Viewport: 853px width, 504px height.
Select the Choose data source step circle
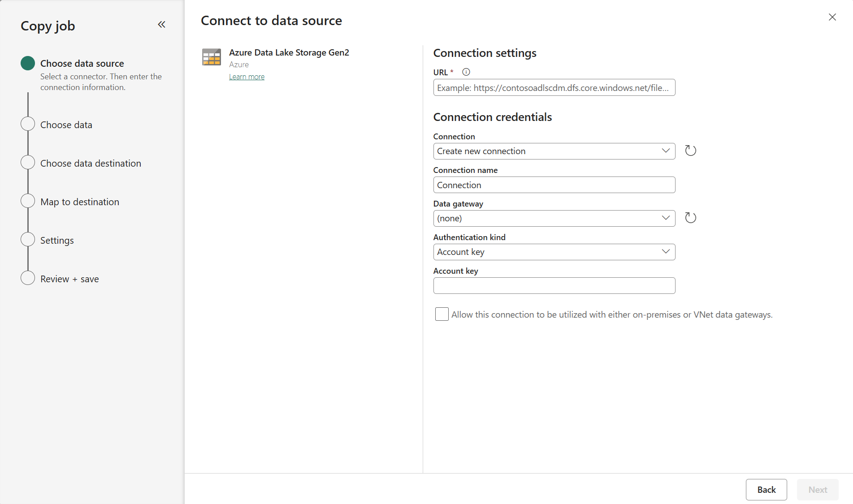tap(28, 63)
